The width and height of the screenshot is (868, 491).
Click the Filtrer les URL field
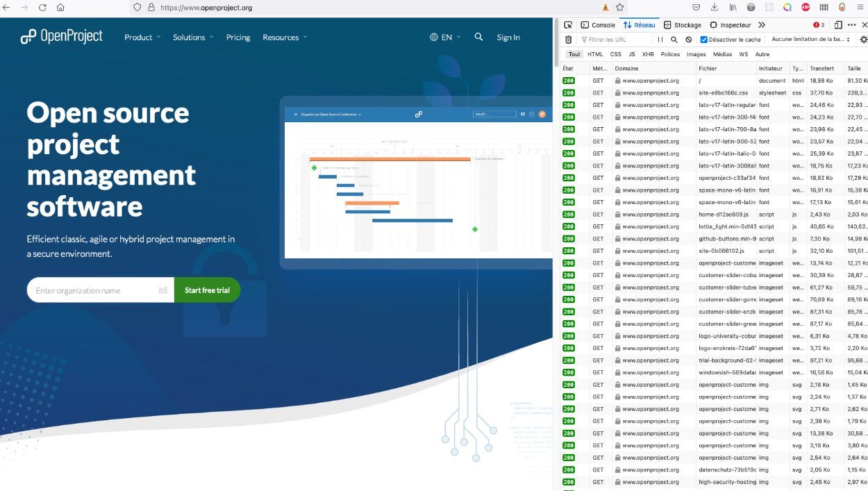click(x=615, y=40)
